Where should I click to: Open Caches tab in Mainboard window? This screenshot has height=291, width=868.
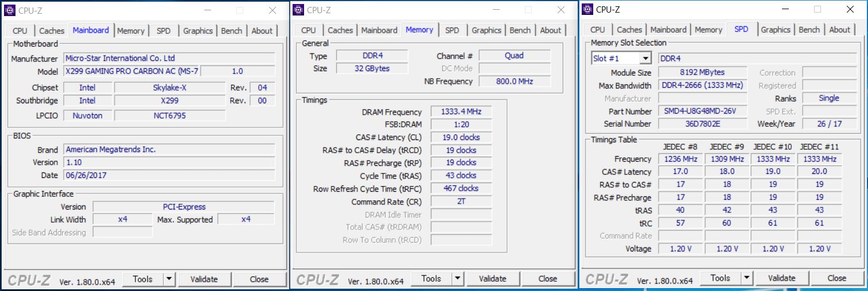(52, 30)
